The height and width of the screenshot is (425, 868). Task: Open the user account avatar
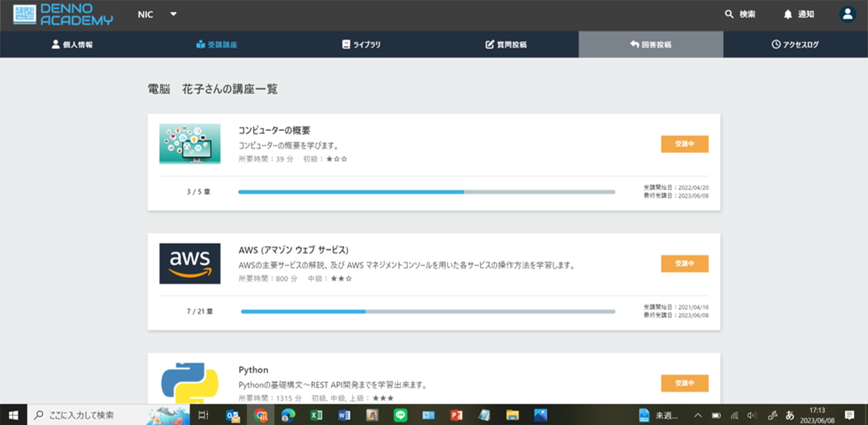click(x=847, y=14)
